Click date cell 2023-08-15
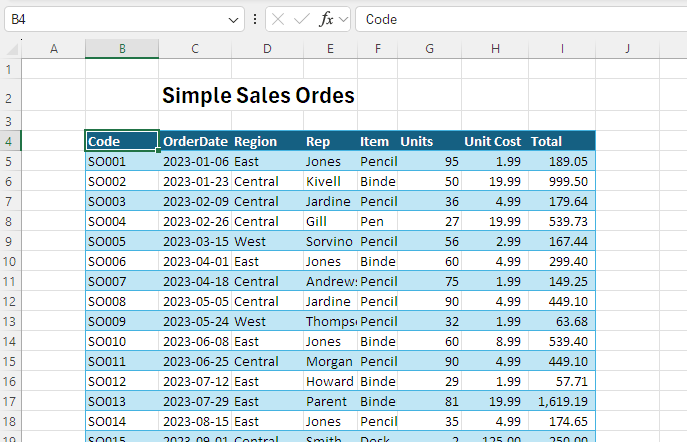This screenshot has height=442, width=687. tap(195, 421)
